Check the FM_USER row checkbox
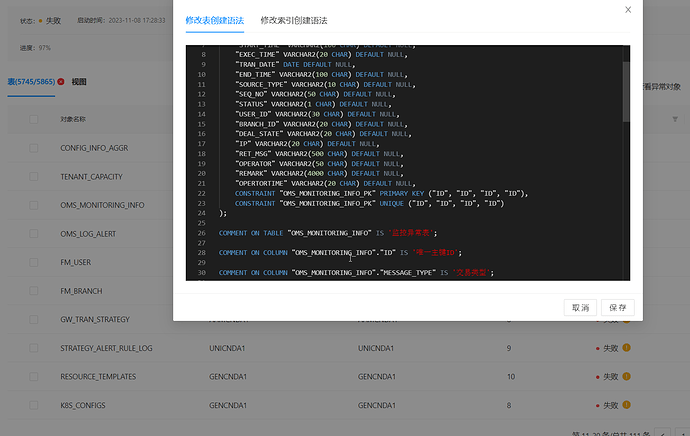The width and height of the screenshot is (690, 436). 33,262
